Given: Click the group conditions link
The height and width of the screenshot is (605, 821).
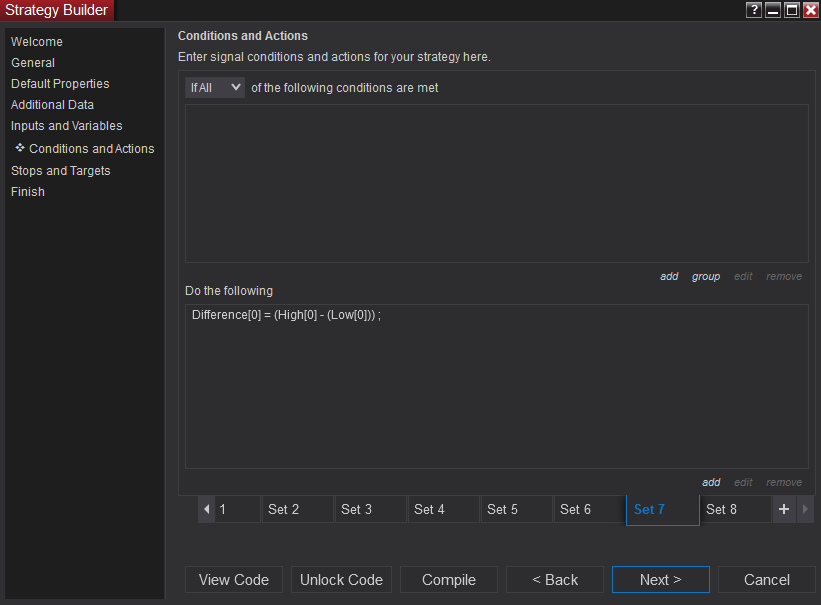Looking at the screenshot, I should click(x=706, y=276).
